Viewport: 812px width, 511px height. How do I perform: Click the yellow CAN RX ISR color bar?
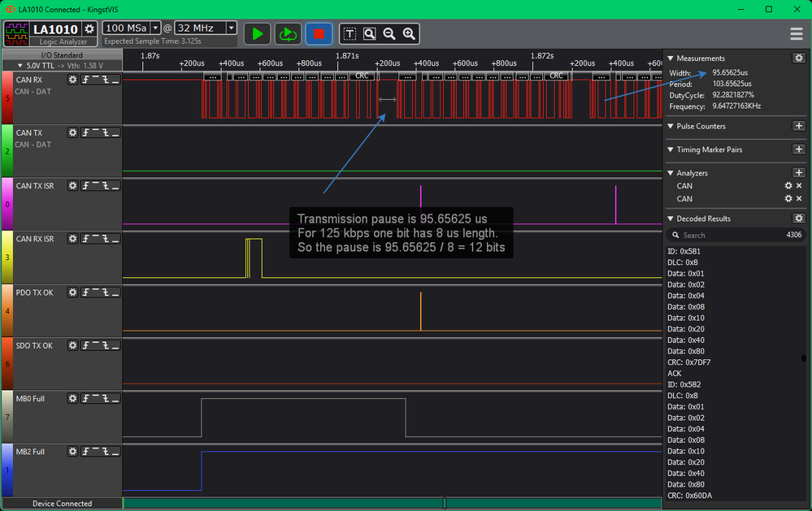click(x=7, y=257)
